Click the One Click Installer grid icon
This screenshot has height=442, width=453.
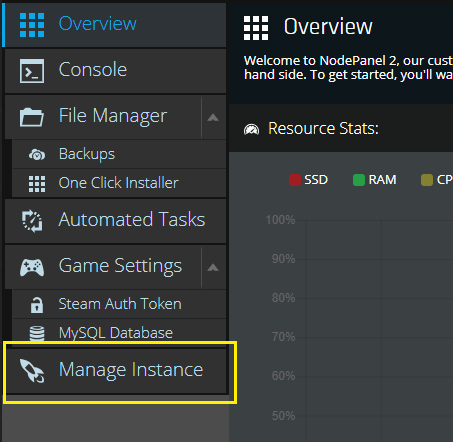(x=37, y=184)
